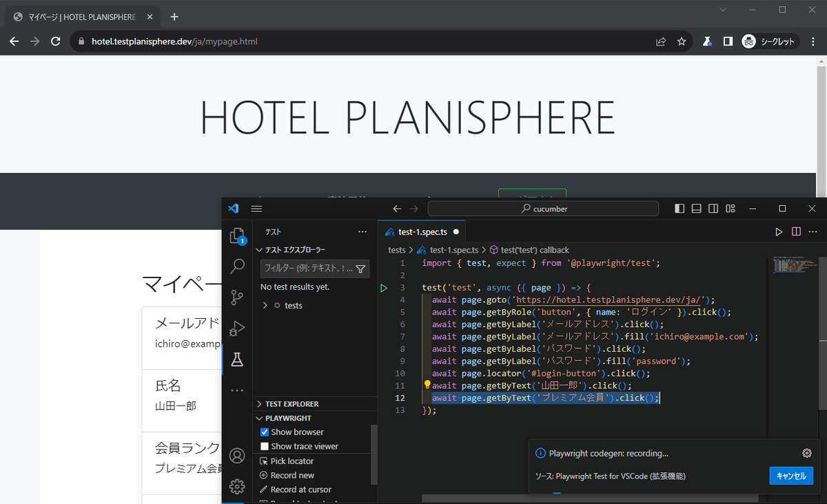
Task: Open VS Code Manage settings gear
Action: (x=237, y=486)
